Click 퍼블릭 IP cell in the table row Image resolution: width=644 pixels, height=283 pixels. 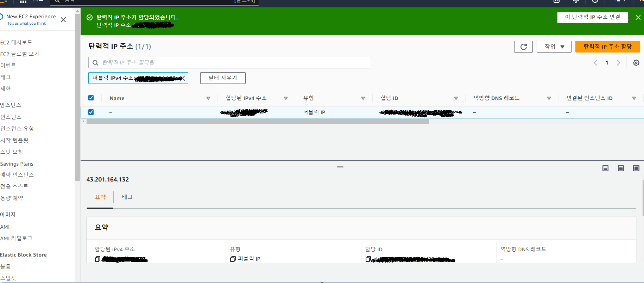point(314,112)
